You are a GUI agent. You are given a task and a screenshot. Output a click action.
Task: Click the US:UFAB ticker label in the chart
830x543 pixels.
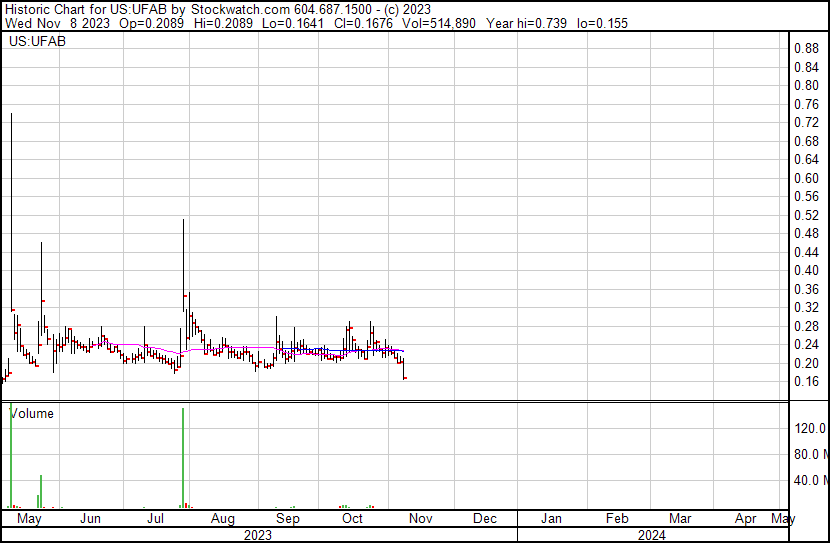pos(37,41)
